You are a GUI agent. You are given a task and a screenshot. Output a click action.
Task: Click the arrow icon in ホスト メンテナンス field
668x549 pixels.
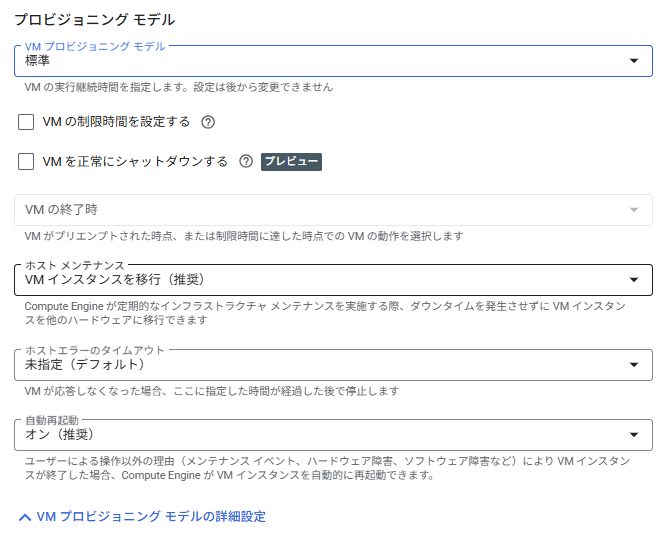633,280
